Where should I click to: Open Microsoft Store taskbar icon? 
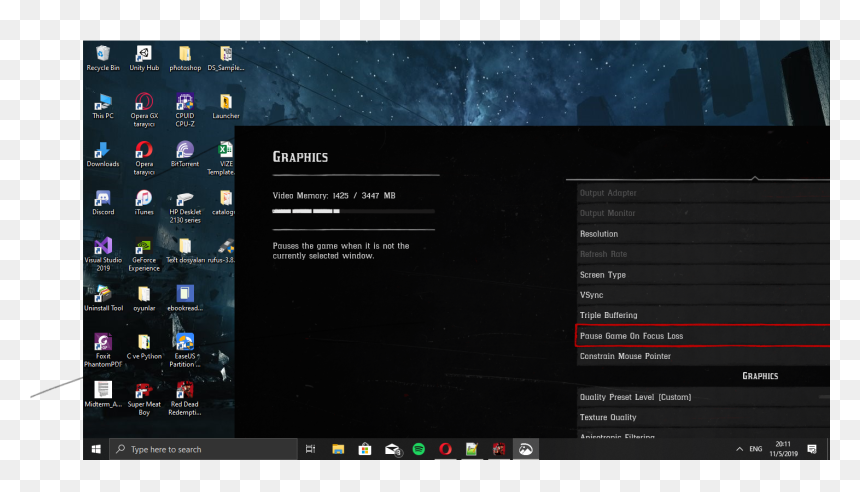[365, 449]
